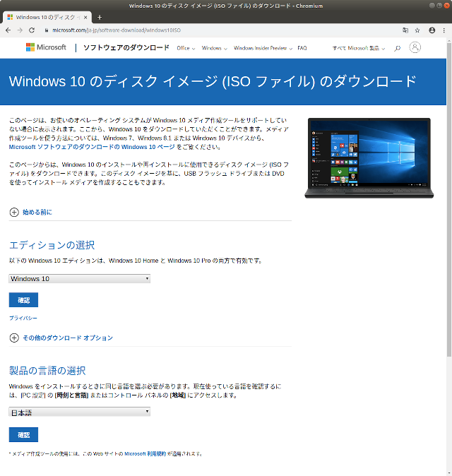Open the site search magnifier icon
The height and width of the screenshot is (476, 452).
click(397, 48)
